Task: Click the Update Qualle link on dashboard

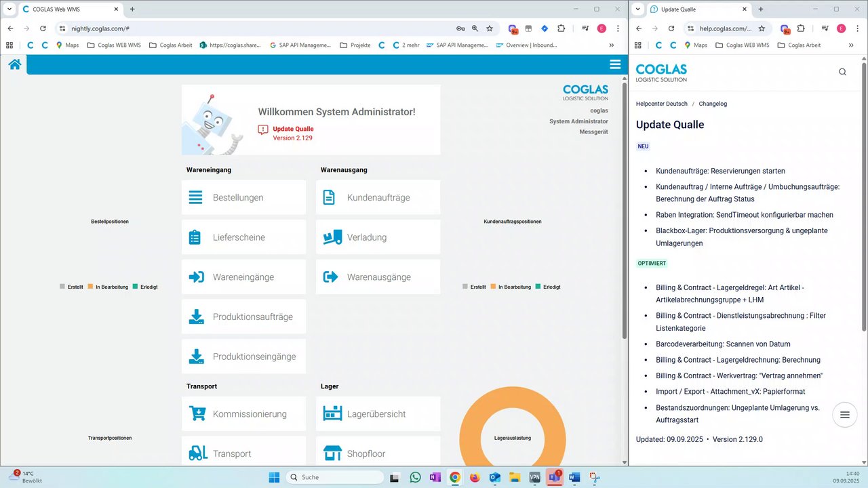Action: click(293, 129)
